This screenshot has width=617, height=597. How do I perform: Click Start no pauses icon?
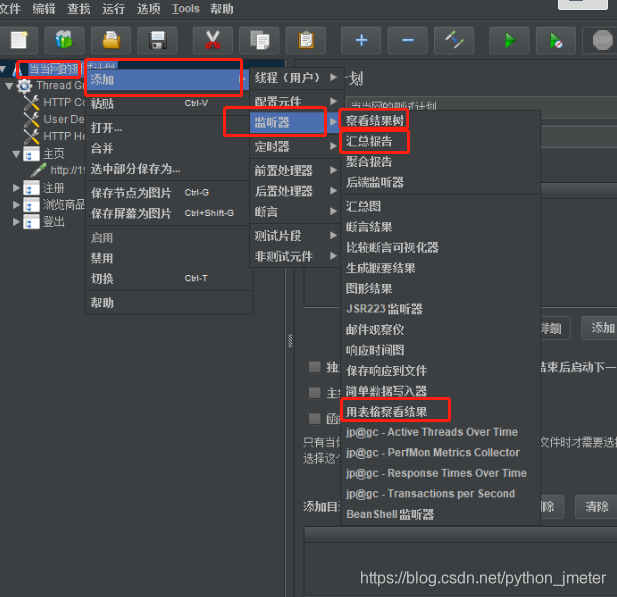pos(556,40)
